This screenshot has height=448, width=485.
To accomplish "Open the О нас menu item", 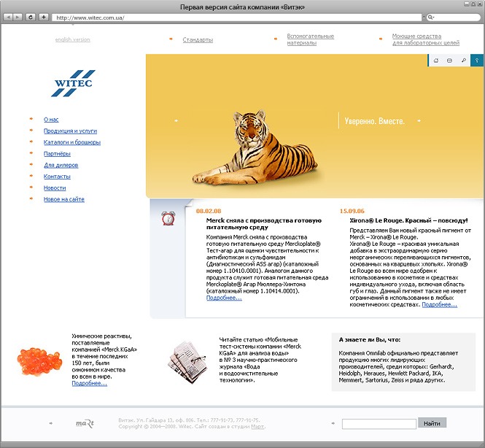I will point(51,120).
